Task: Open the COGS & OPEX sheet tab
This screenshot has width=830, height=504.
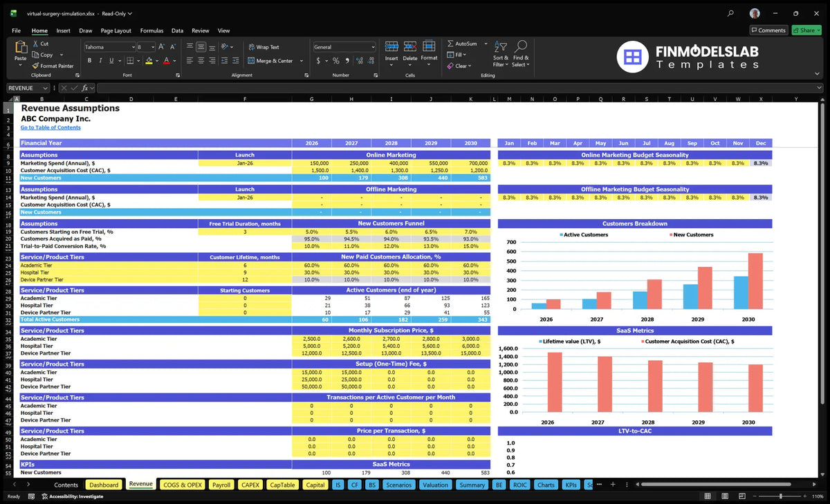Action: click(x=183, y=485)
